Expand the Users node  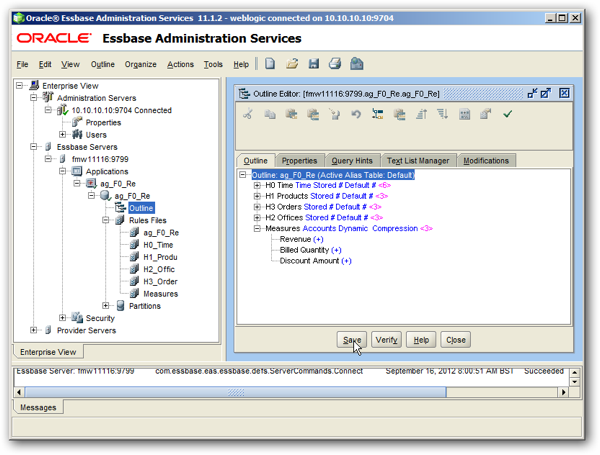click(62, 134)
